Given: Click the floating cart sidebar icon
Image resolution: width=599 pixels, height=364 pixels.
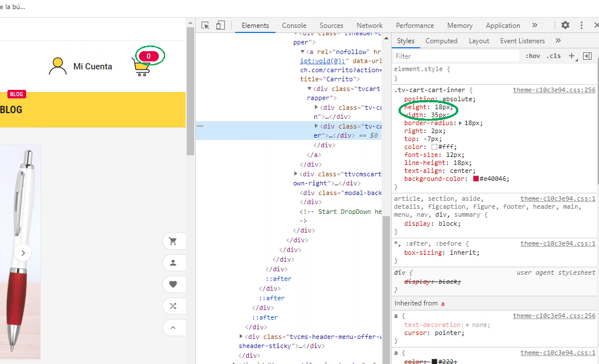Looking at the screenshot, I should coord(173,241).
